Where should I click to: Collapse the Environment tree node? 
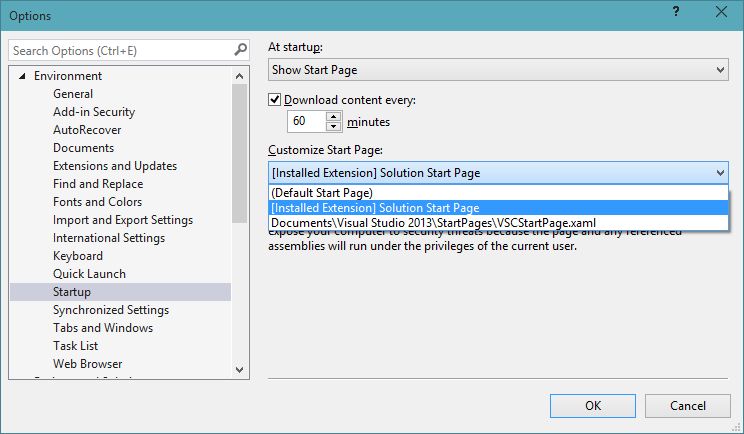click(22, 76)
